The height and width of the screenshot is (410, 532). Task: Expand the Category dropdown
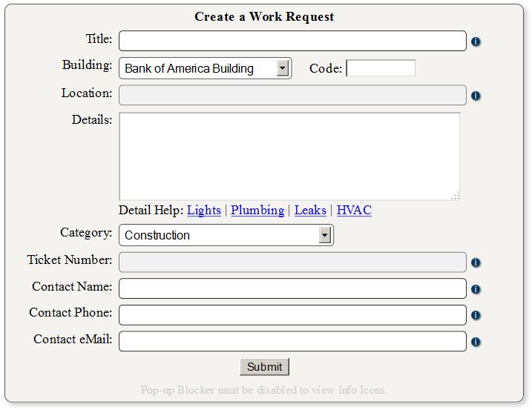click(324, 235)
